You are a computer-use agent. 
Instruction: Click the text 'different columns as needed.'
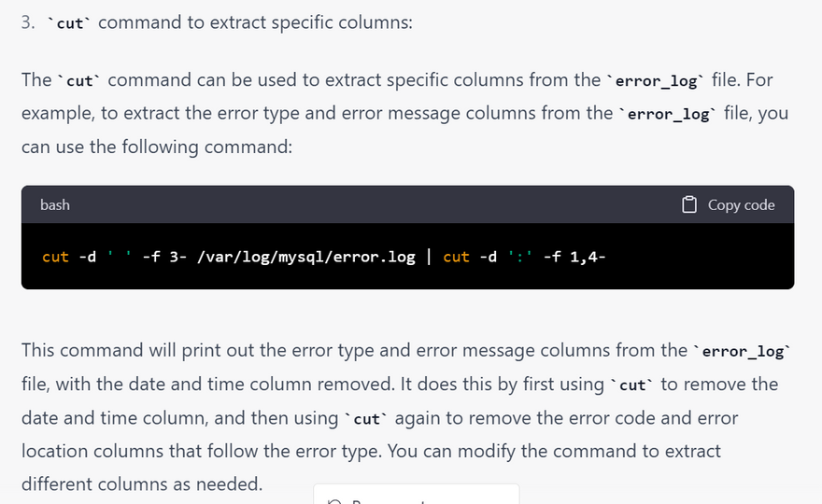[x=142, y=484]
